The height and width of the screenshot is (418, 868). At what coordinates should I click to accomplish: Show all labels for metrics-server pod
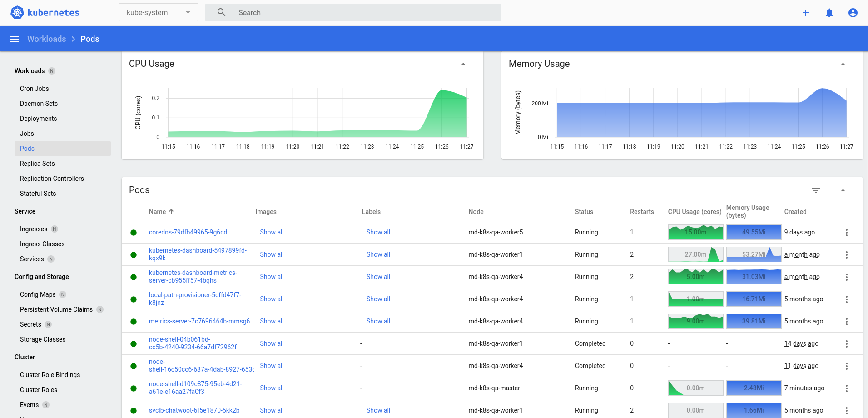click(x=378, y=321)
